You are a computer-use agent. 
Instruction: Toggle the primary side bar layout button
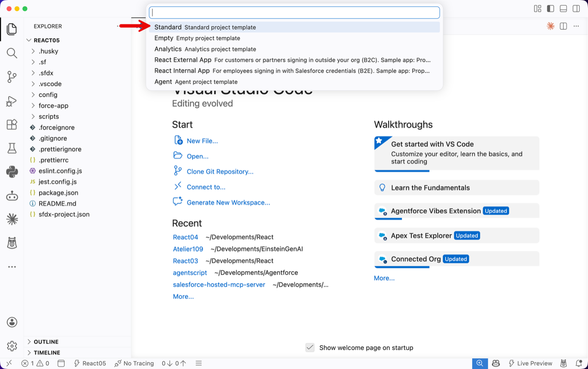(550, 9)
